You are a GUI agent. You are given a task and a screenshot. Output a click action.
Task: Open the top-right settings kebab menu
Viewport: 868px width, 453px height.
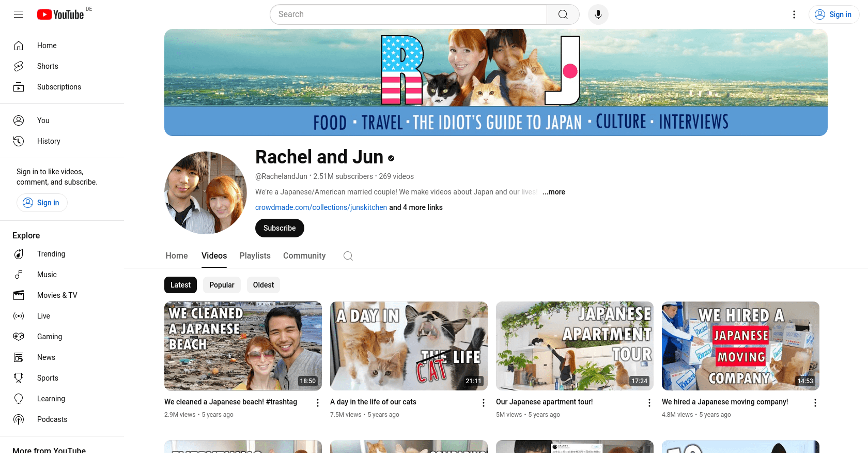(x=794, y=14)
